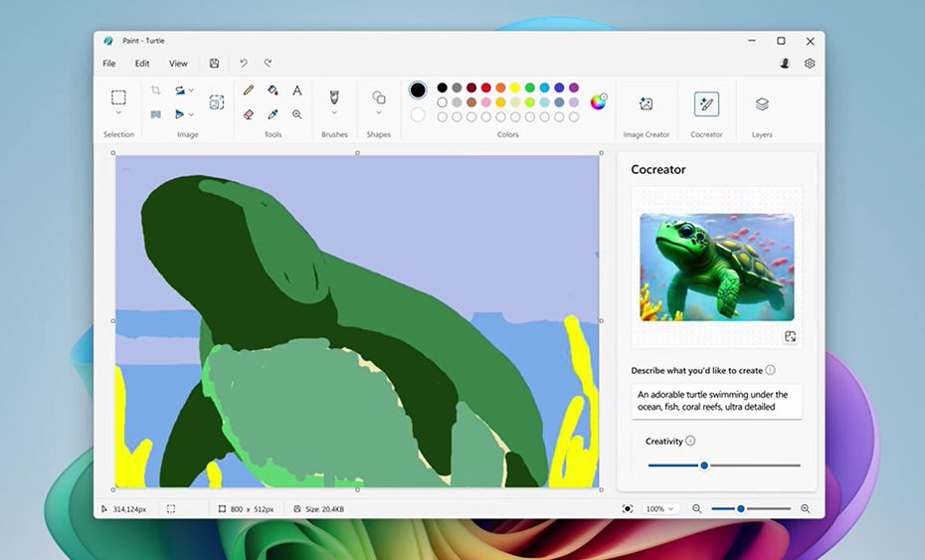Pick the yellow color swatch
The width and height of the screenshot is (925, 560).
click(515, 88)
